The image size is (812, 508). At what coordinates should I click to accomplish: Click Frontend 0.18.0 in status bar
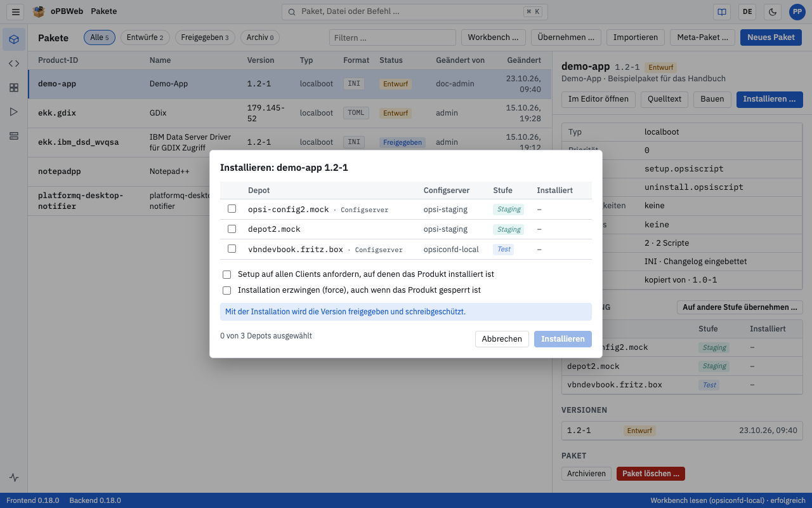[32, 500]
